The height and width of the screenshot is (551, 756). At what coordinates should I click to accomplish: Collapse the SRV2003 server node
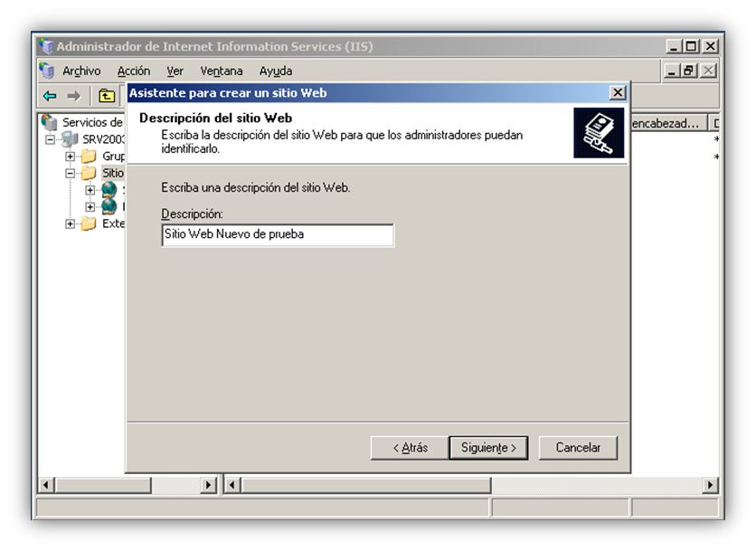(50, 139)
